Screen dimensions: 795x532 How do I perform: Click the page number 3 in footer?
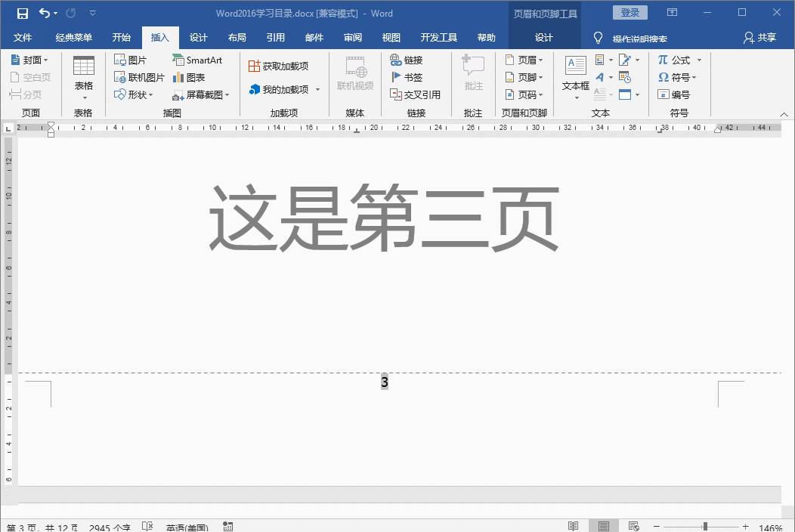tap(385, 382)
